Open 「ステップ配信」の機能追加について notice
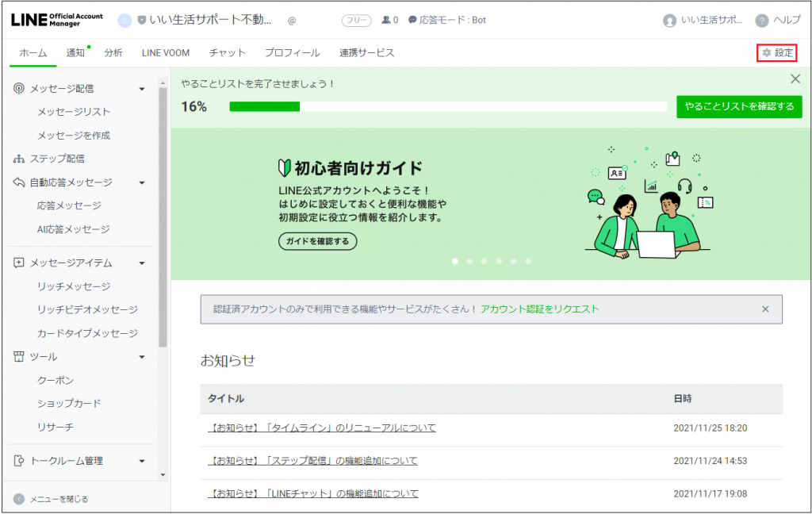 312,461
